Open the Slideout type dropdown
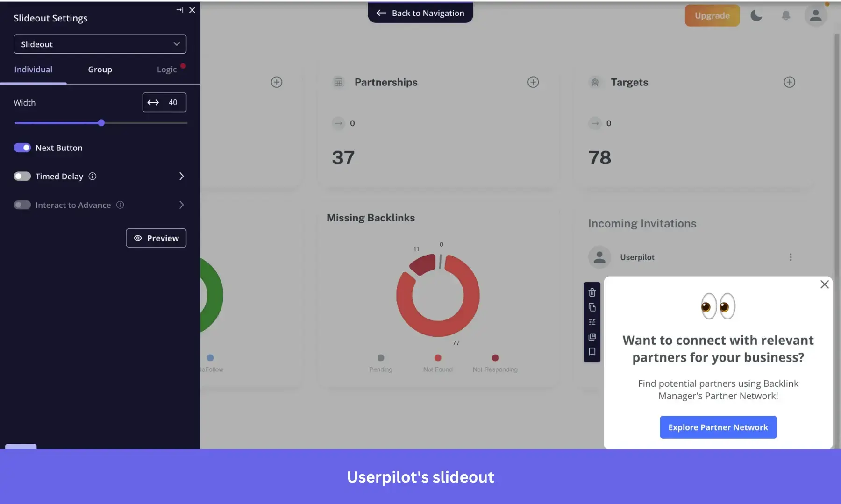This screenshot has height=504, width=841. tap(100, 44)
